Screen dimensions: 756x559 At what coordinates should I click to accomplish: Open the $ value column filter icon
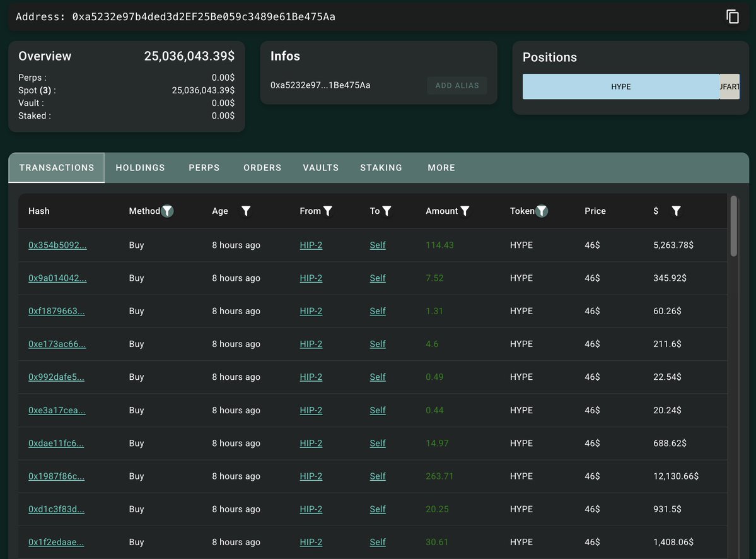coord(677,211)
